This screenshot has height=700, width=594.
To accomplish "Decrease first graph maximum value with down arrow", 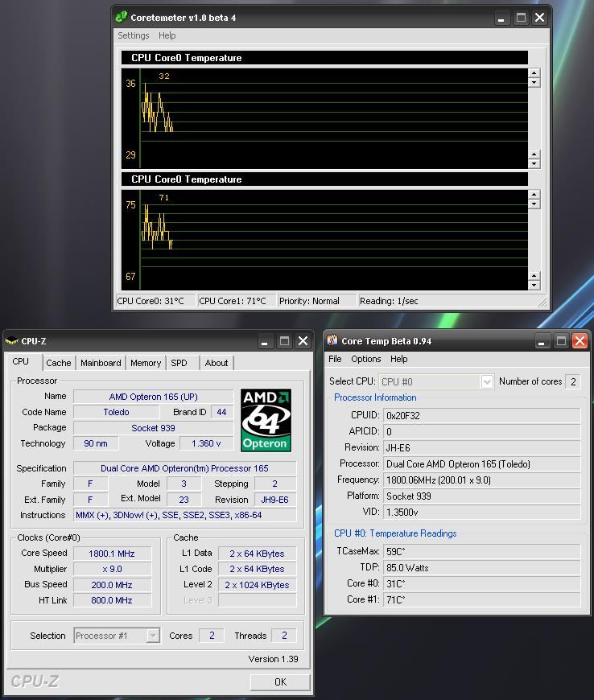I will pyautogui.click(x=534, y=83).
